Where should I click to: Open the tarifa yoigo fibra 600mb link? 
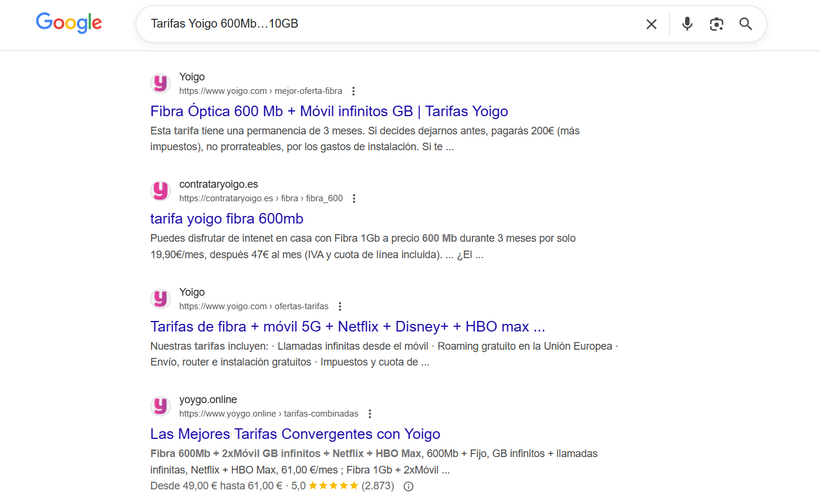[227, 218]
